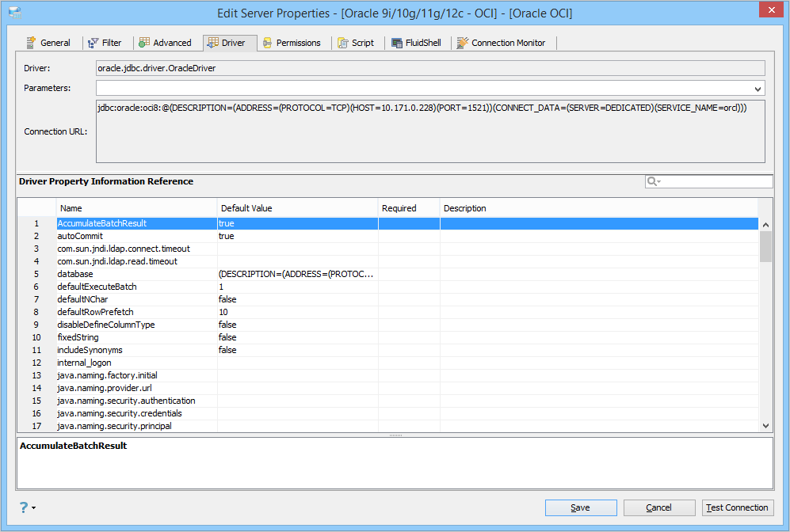790x532 pixels.
Task: Open the Connection Monitor tab
Action: pyautogui.click(x=502, y=43)
